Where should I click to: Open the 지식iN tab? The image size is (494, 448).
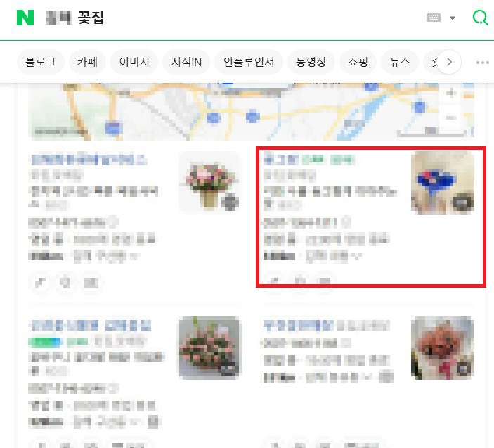[x=186, y=62]
